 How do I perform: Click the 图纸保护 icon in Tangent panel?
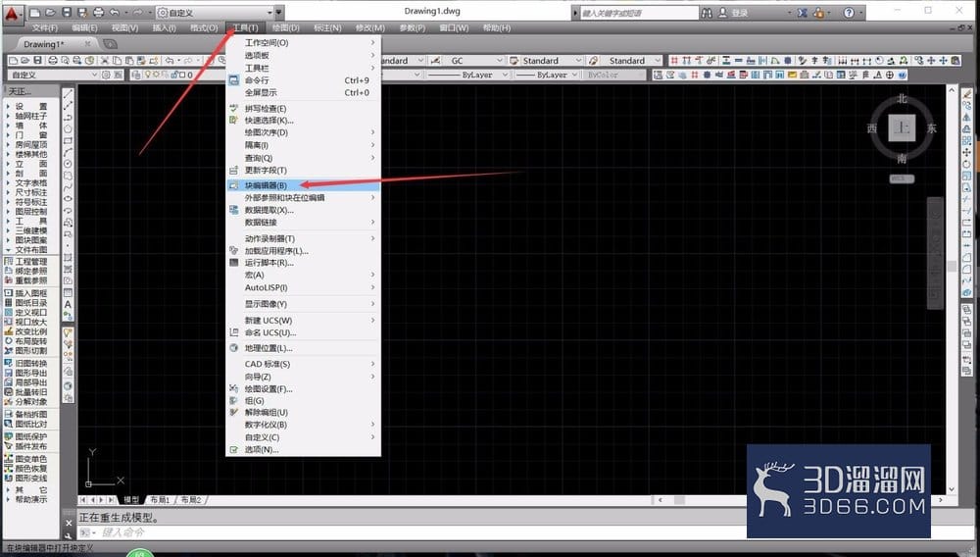pyautogui.click(x=9, y=436)
